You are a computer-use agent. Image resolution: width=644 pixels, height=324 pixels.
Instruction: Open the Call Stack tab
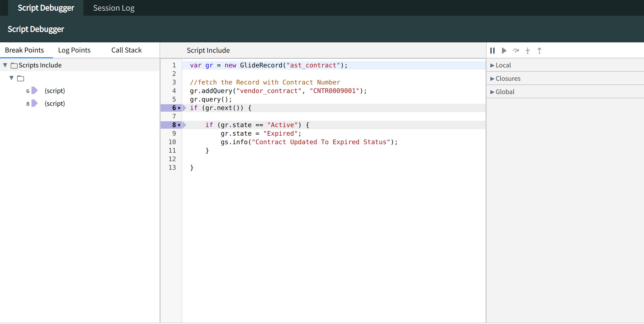coord(126,50)
